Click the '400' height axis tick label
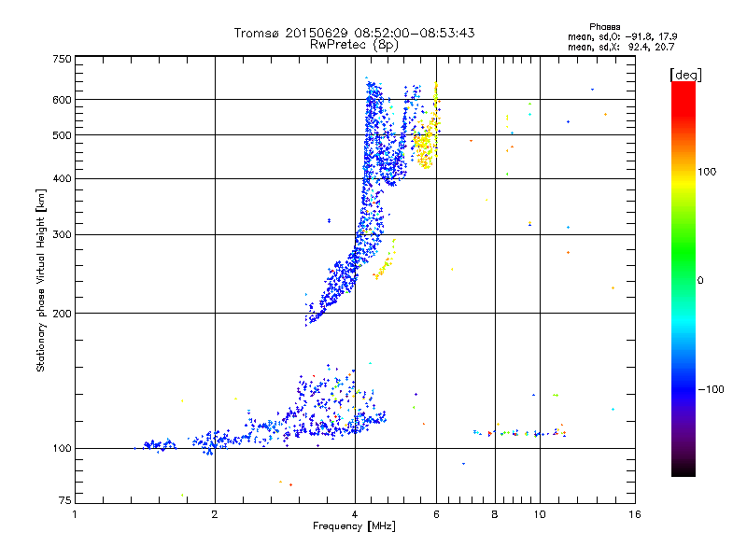The height and width of the screenshot is (560, 747). point(62,179)
